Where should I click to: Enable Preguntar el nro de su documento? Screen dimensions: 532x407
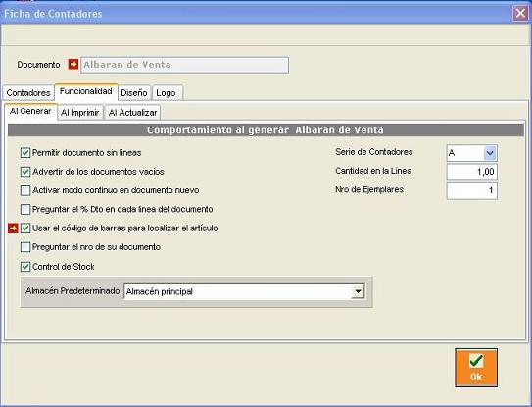25,247
